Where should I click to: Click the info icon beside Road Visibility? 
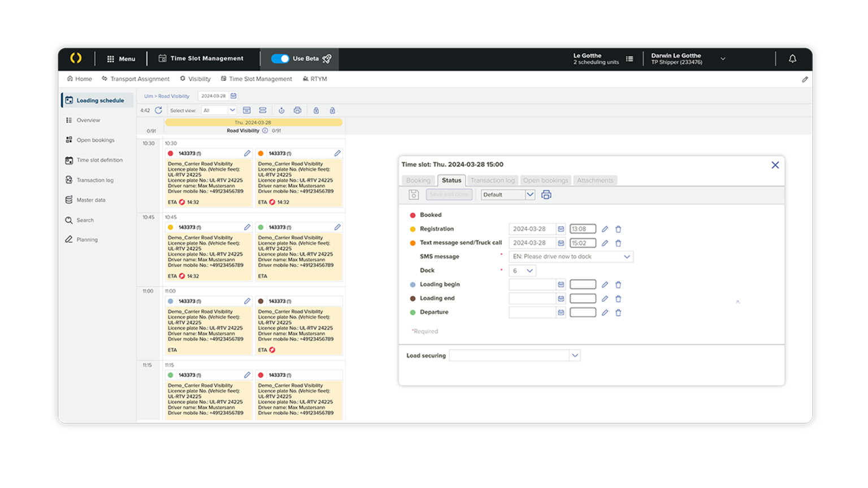click(265, 130)
